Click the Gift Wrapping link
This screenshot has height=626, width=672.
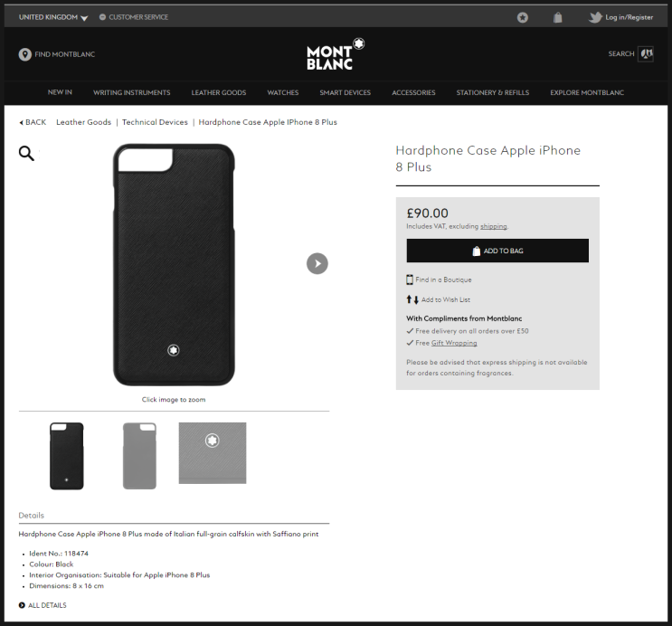tap(453, 343)
